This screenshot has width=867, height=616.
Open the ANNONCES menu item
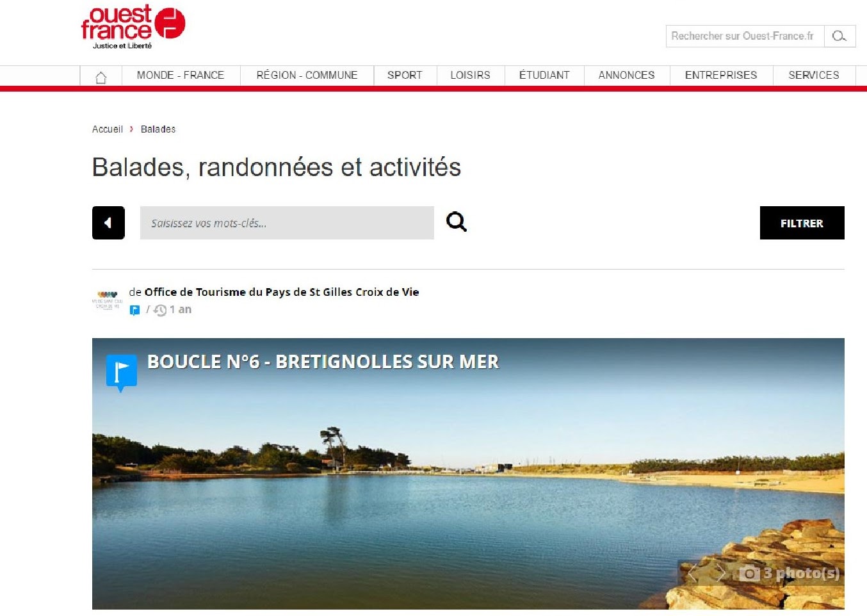(x=627, y=75)
